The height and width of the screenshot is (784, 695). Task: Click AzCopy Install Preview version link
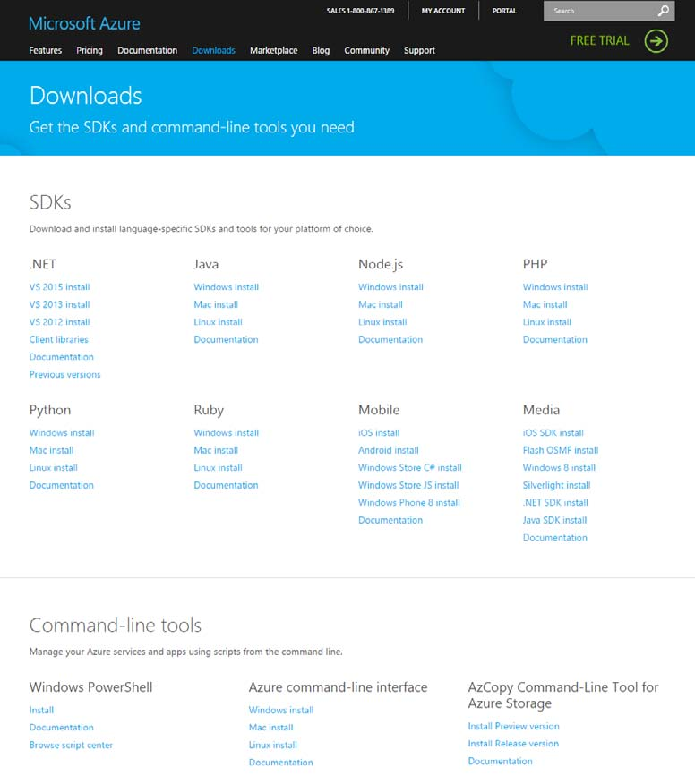[513, 727]
